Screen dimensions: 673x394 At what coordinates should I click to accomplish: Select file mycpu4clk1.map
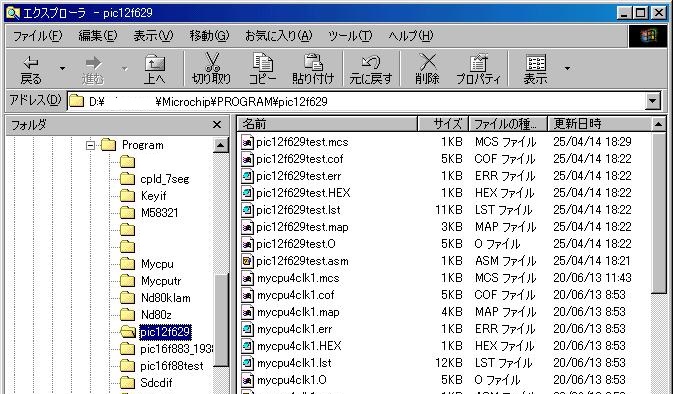point(298,312)
